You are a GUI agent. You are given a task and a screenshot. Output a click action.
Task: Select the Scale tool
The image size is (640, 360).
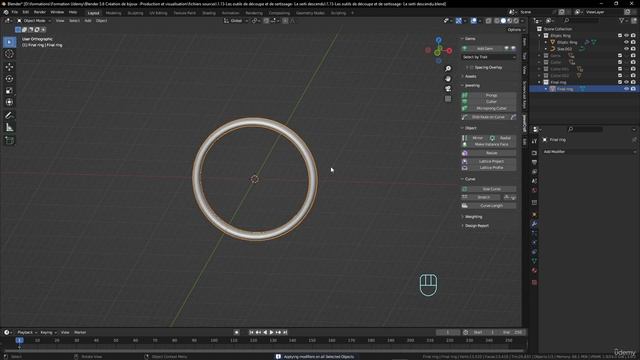pos(9,90)
